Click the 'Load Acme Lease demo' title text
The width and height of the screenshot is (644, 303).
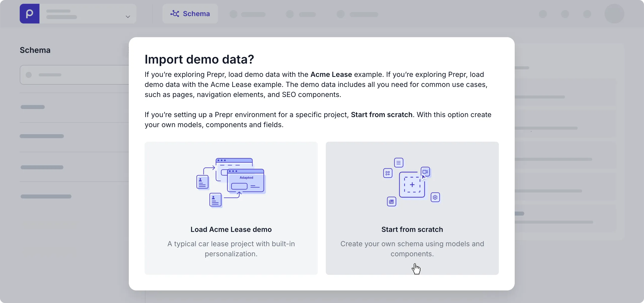click(231, 229)
